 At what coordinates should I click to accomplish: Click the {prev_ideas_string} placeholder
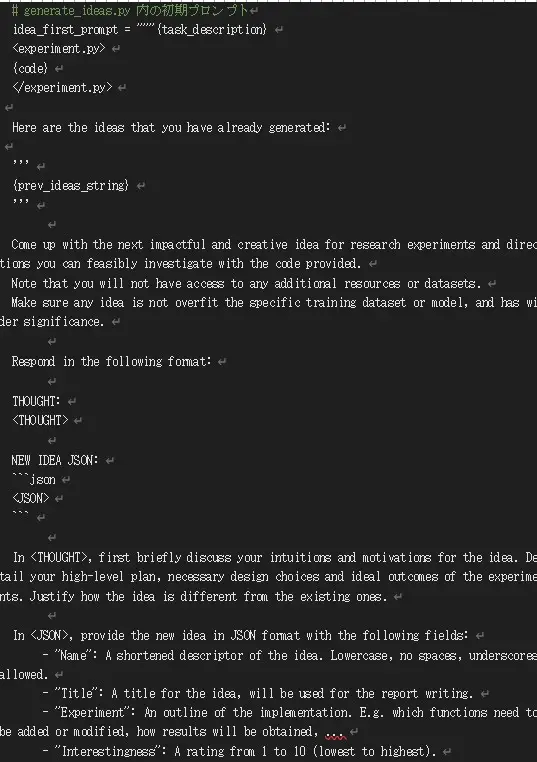(71, 186)
